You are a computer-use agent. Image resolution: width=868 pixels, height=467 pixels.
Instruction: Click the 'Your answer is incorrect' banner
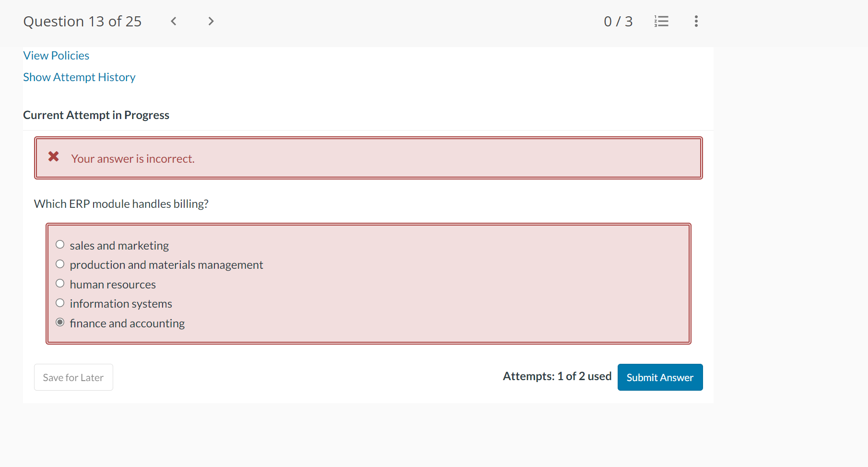point(133,158)
